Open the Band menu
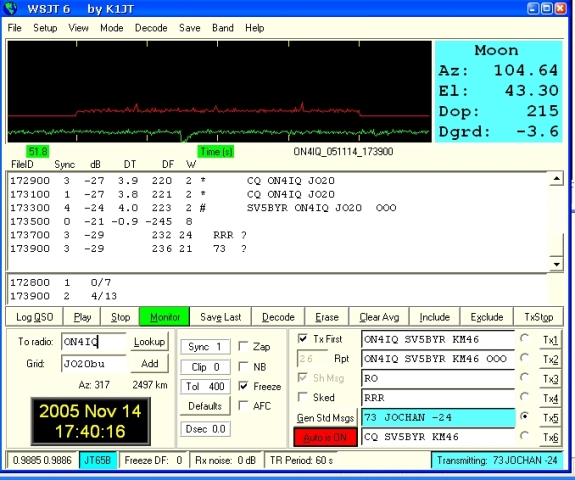 tap(223, 28)
